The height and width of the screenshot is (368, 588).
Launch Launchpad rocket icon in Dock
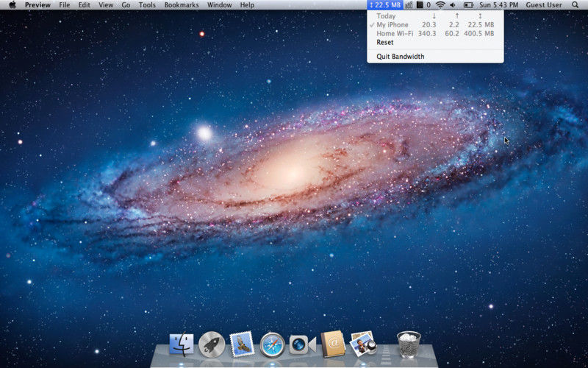coord(212,344)
